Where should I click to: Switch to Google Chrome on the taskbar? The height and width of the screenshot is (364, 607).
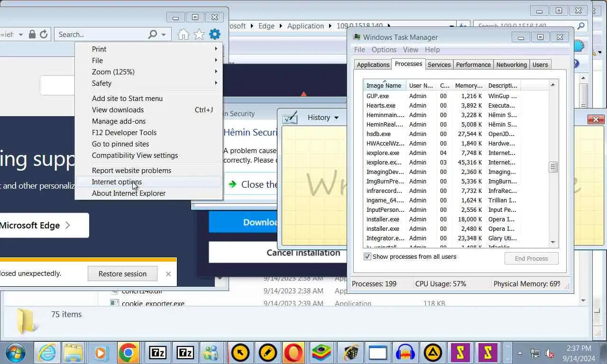point(128,353)
